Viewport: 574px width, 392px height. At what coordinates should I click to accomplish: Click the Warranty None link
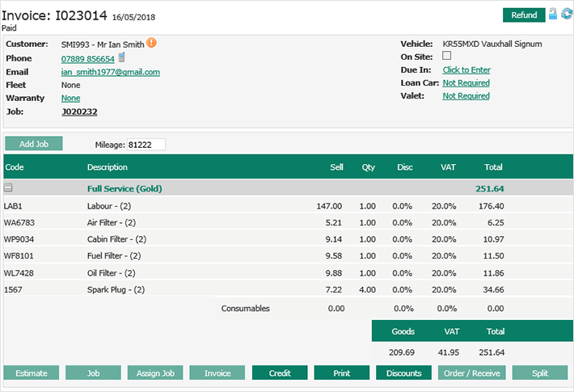(x=70, y=98)
